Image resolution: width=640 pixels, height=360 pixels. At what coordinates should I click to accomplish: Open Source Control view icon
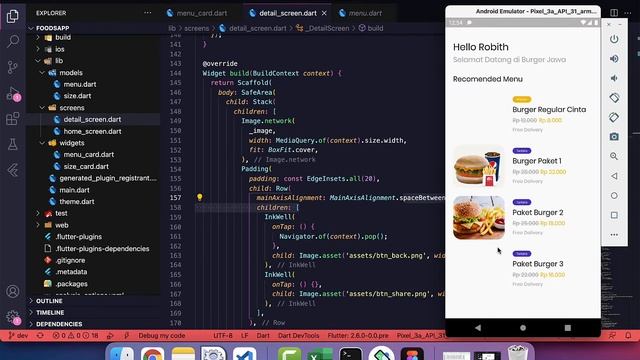(x=13, y=67)
